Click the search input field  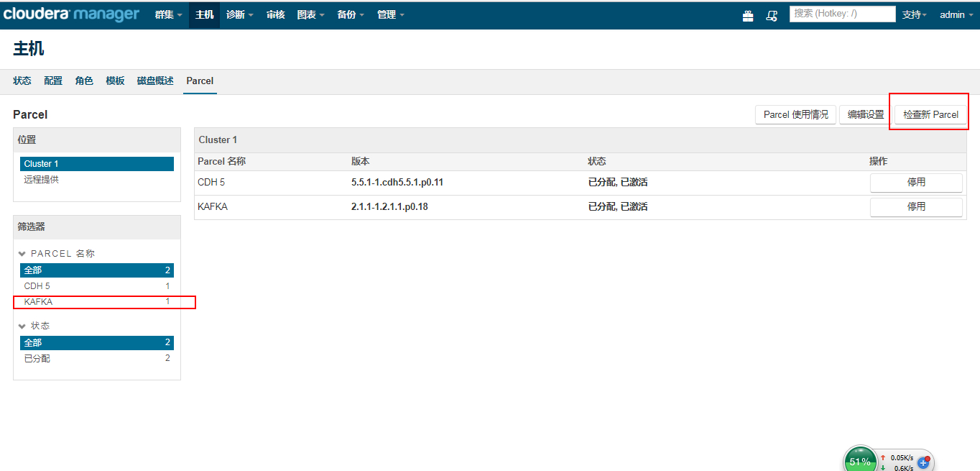tap(842, 14)
